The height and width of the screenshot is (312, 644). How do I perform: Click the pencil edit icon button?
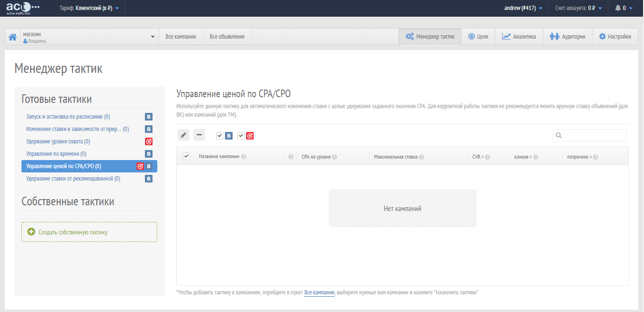point(184,135)
